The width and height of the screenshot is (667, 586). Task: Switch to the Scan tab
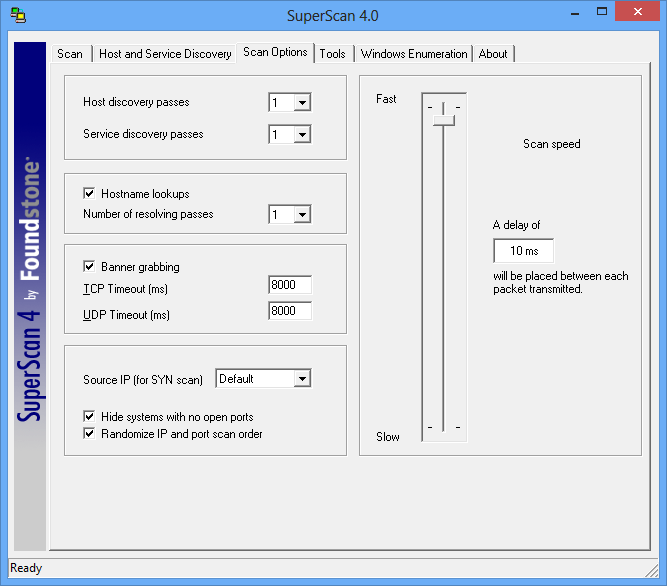click(70, 54)
